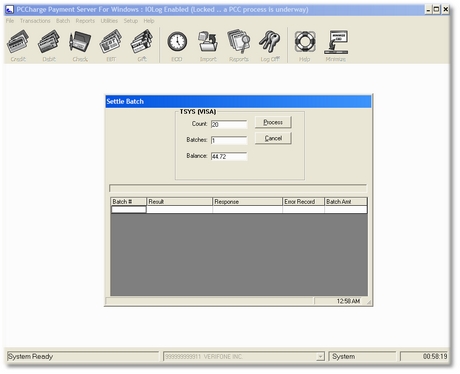The height and width of the screenshot is (374, 460).
Task: Click the System Ready status text
Action: click(x=30, y=357)
